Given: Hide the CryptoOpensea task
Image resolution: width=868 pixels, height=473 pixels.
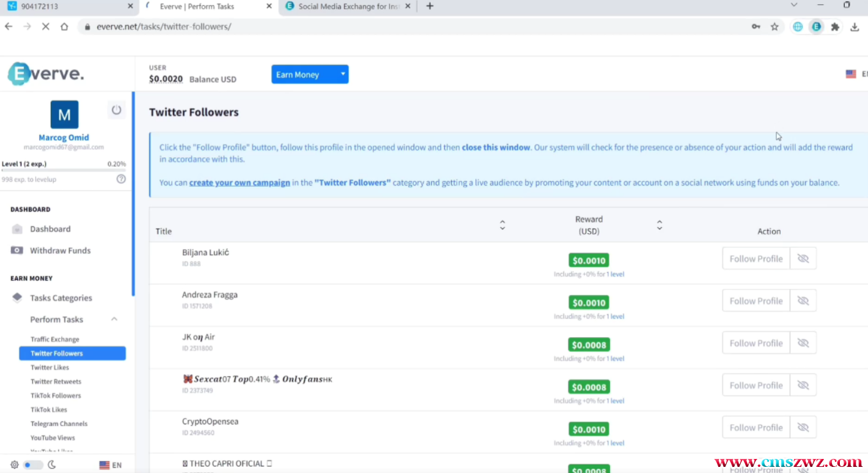Looking at the screenshot, I should [803, 428].
